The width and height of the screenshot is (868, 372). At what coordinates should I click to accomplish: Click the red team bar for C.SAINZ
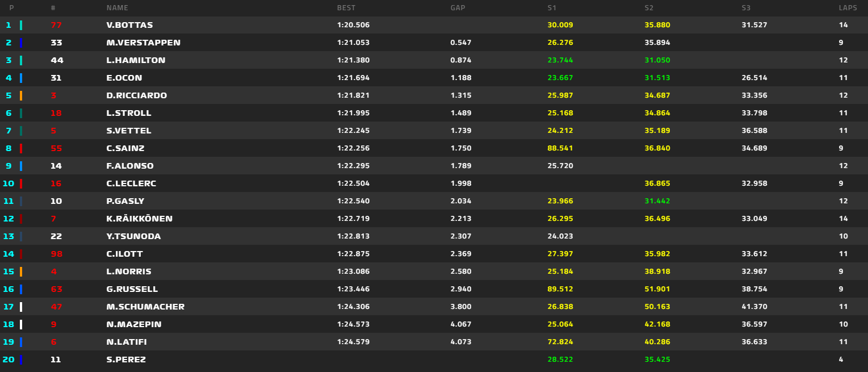tap(21, 148)
